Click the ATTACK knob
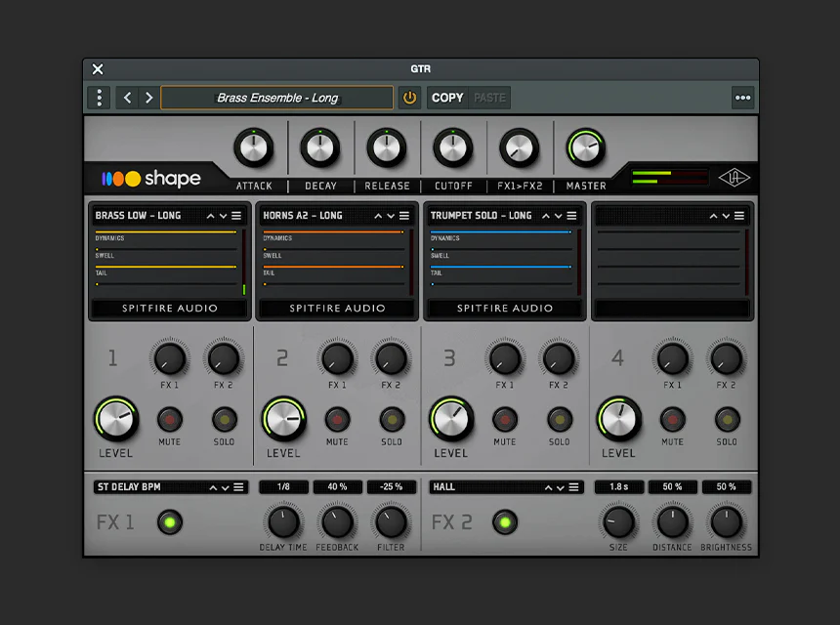The width and height of the screenshot is (840, 625). (x=254, y=147)
